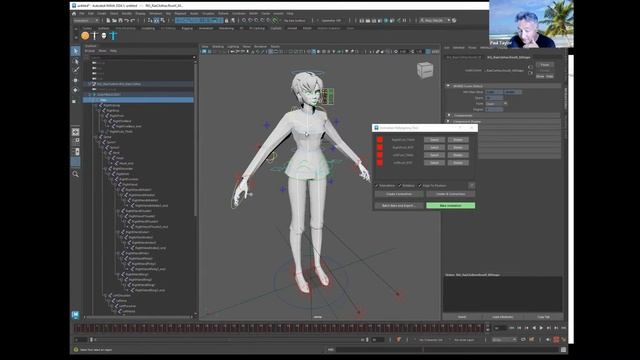Image resolution: width=640 pixels, height=360 pixels.
Task: Click the padlock icon on status line
Action: pos(227,20)
